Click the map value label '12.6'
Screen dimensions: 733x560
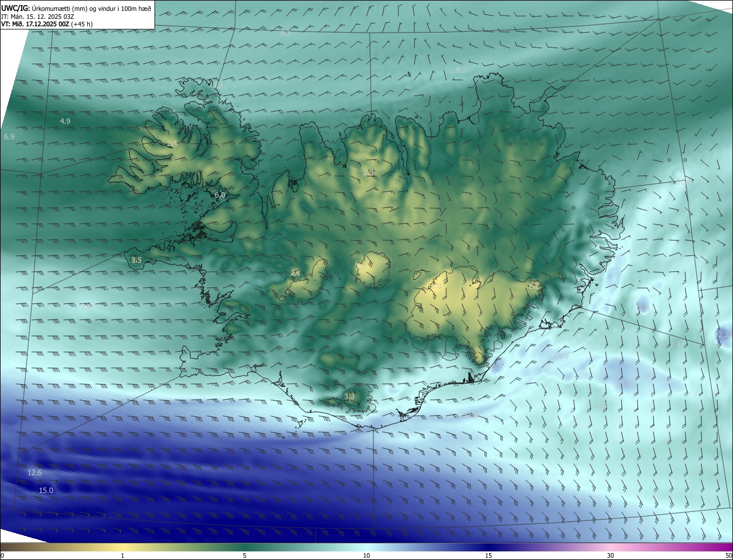34,473
